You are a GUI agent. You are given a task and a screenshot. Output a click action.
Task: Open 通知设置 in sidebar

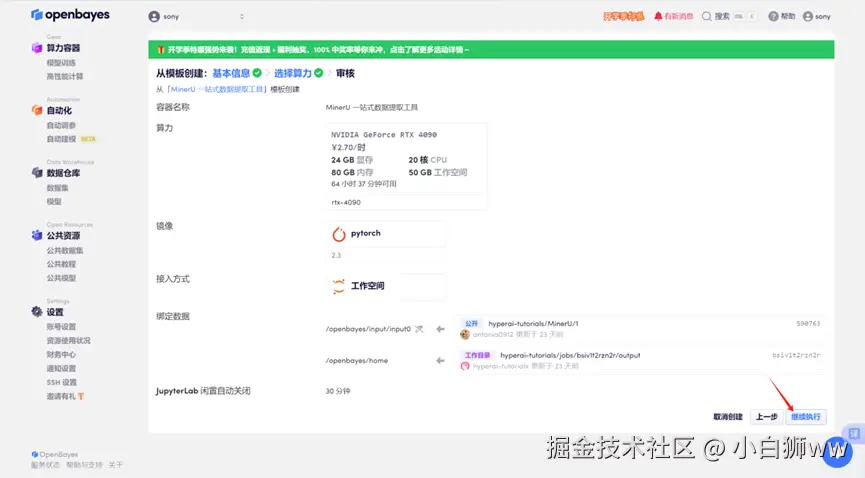(x=61, y=369)
